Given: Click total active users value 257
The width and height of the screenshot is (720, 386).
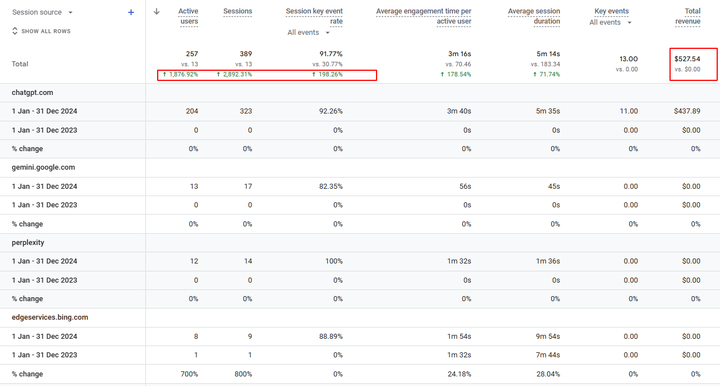Looking at the screenshot, I should click(192, 54).
